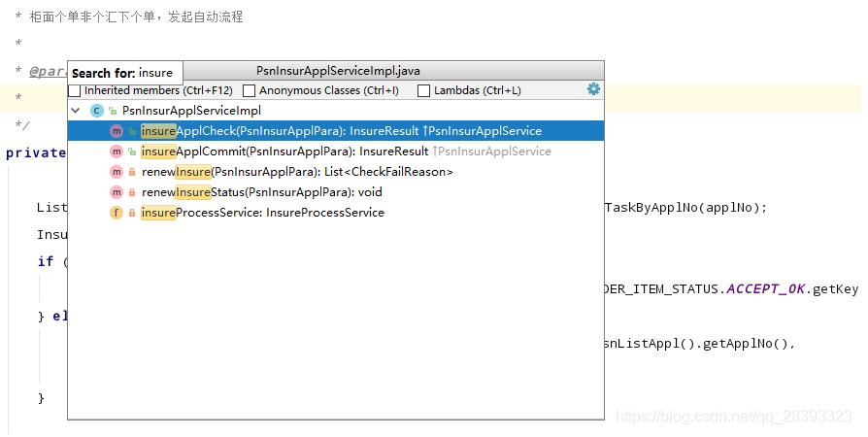Viewport: 868px width, 437px height.
Task: Click the Search for: insure box
Action: (125, 73)
